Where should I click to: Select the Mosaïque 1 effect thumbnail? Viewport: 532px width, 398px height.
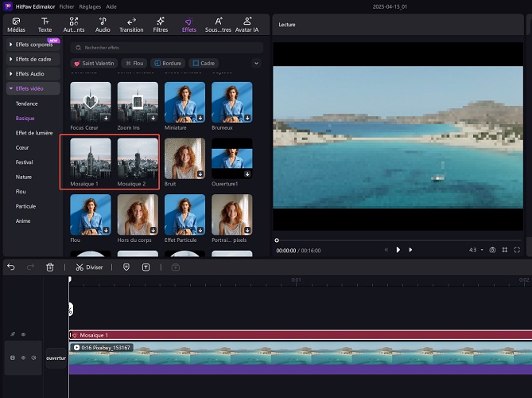(x=91, y=158)
